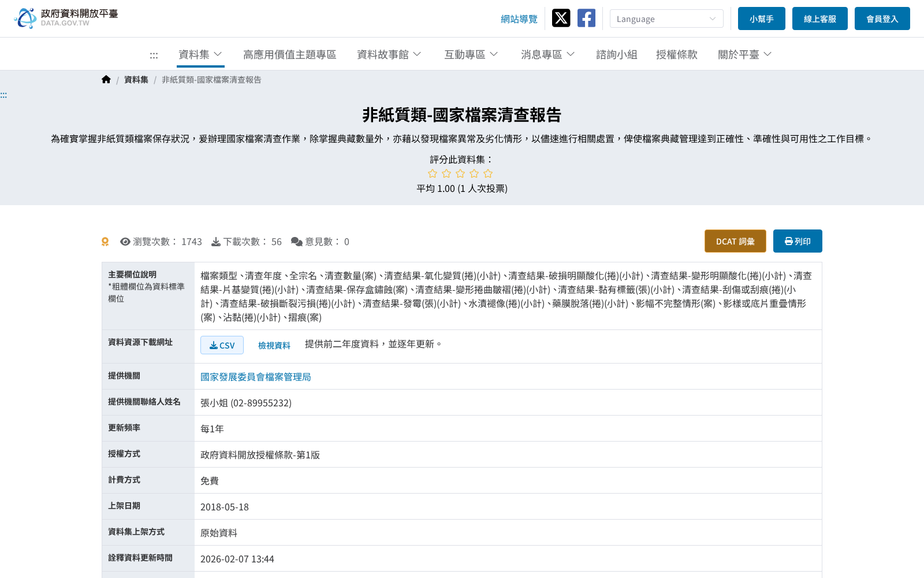924x578 pixels.
Task: Click the 會員登入 button
Action: tap(882, 18)
